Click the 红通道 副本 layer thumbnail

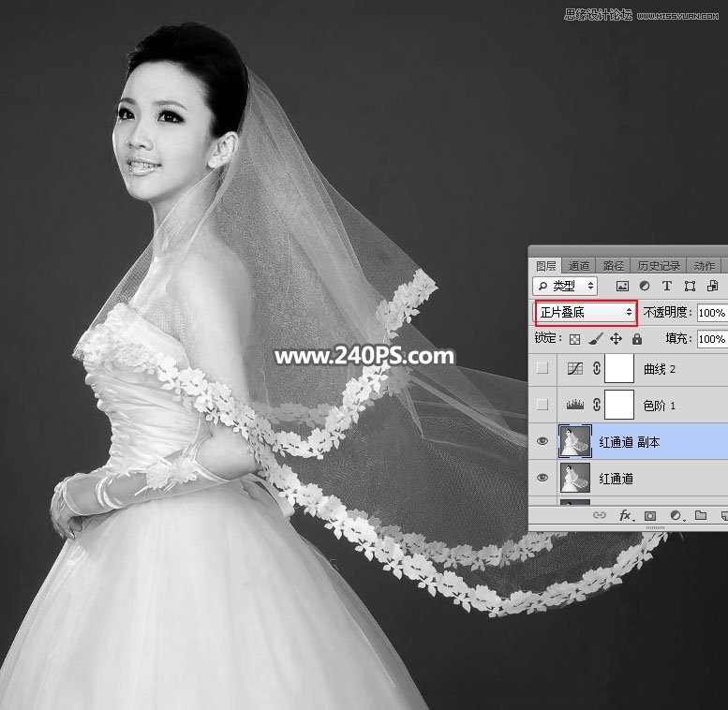(x=574, y=441)
